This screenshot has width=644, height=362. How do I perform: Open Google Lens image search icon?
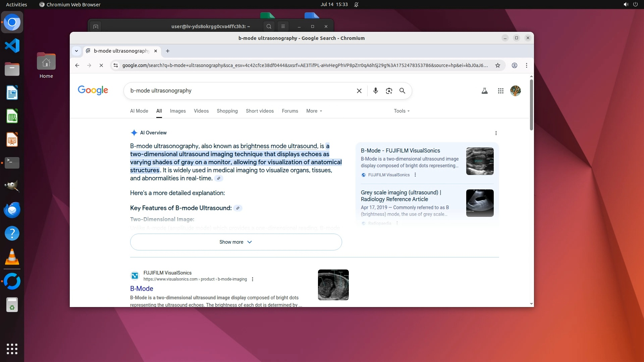click(389, 91)
